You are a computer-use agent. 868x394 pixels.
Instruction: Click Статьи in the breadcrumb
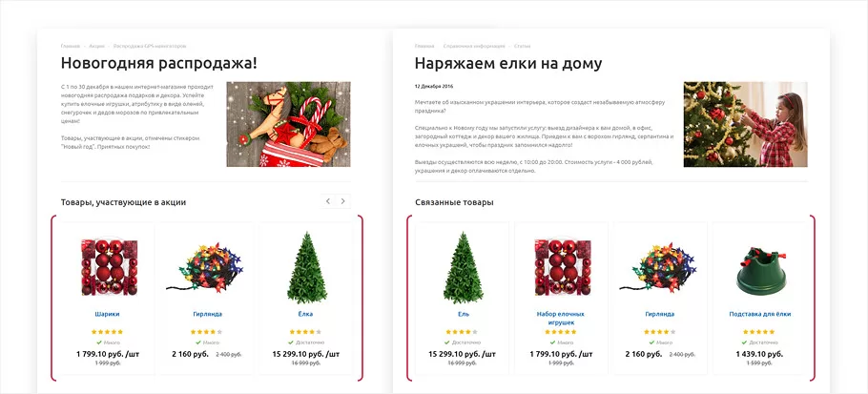click(x=522, y=46)
